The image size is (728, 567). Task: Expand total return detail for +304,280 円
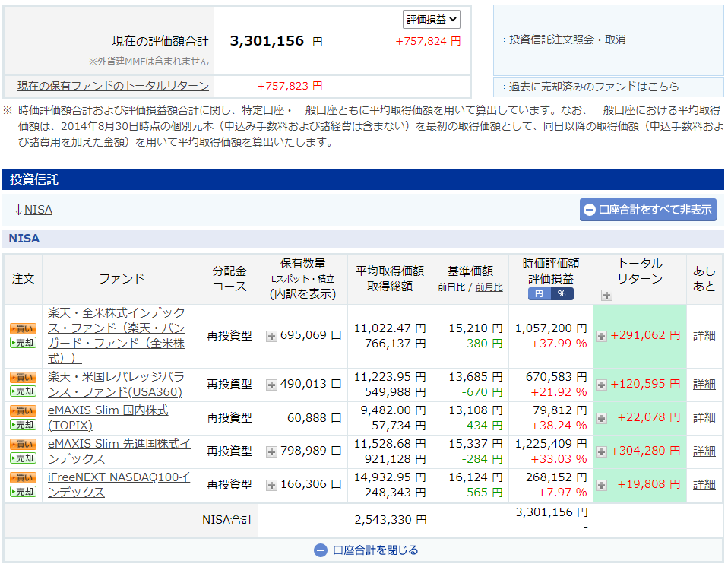601,451
